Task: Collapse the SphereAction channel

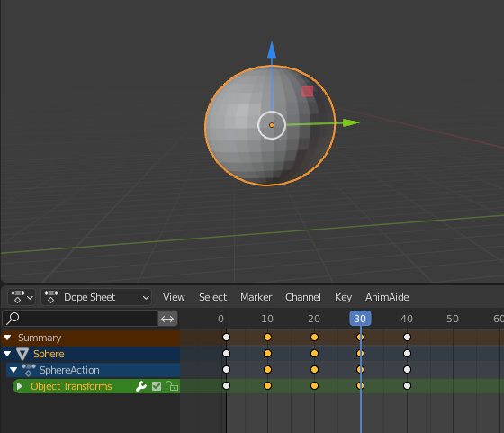Action: [13, 370]
